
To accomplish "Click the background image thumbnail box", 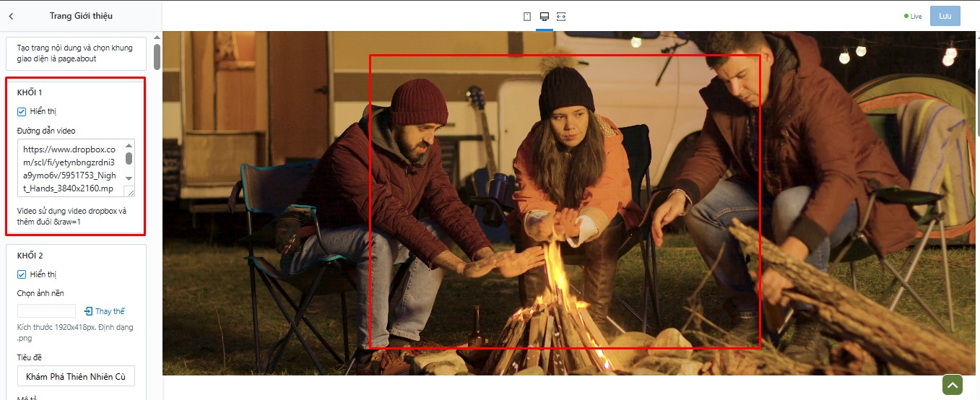I will pyautogui.click(x=46, y=310).
